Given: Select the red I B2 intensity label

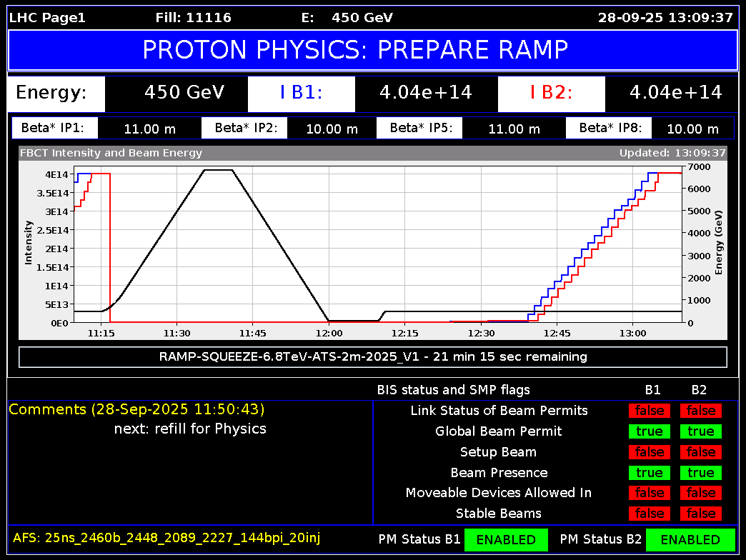Looking at the screenshot, I should (551, 93).
